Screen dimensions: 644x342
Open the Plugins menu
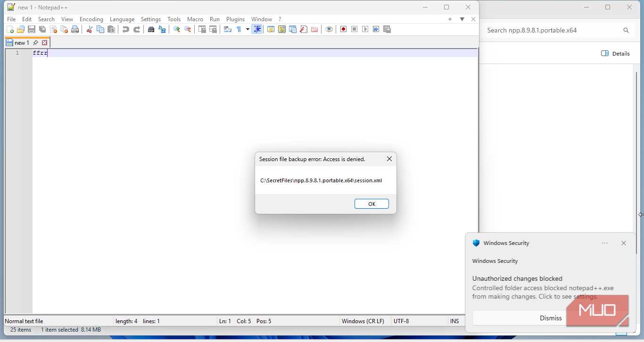pos(235,19)
